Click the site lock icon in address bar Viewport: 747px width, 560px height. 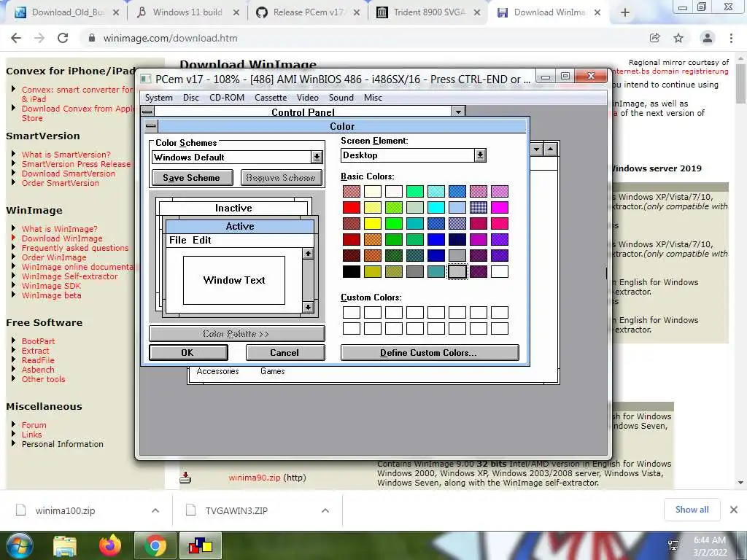coord(91,38)
